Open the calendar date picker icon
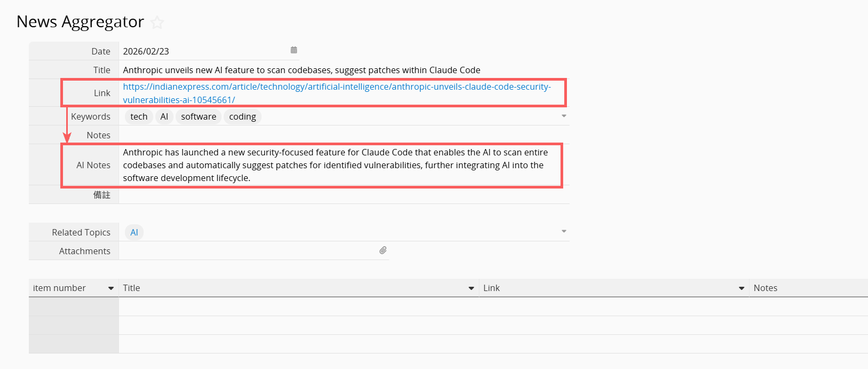 [294, 50]
